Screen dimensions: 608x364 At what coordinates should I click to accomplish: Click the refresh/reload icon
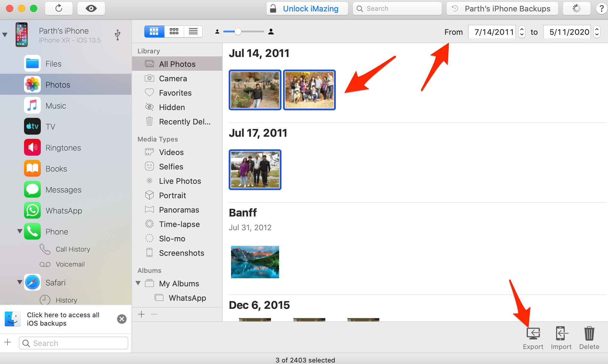[x=59, y=8]
